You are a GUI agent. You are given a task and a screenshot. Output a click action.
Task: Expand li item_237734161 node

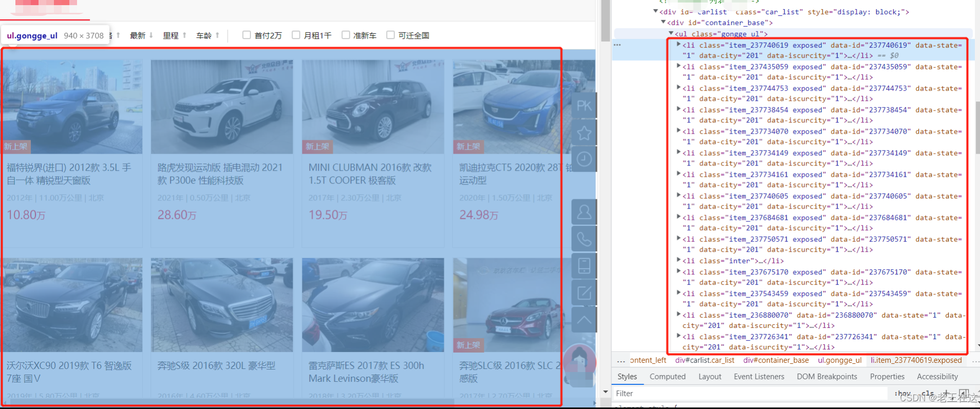[x=679, y=174]
